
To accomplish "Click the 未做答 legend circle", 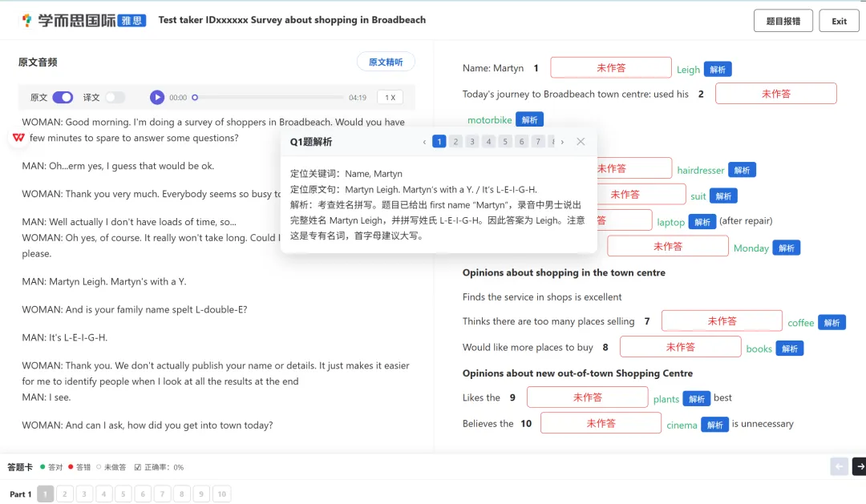I will [99, 467].
